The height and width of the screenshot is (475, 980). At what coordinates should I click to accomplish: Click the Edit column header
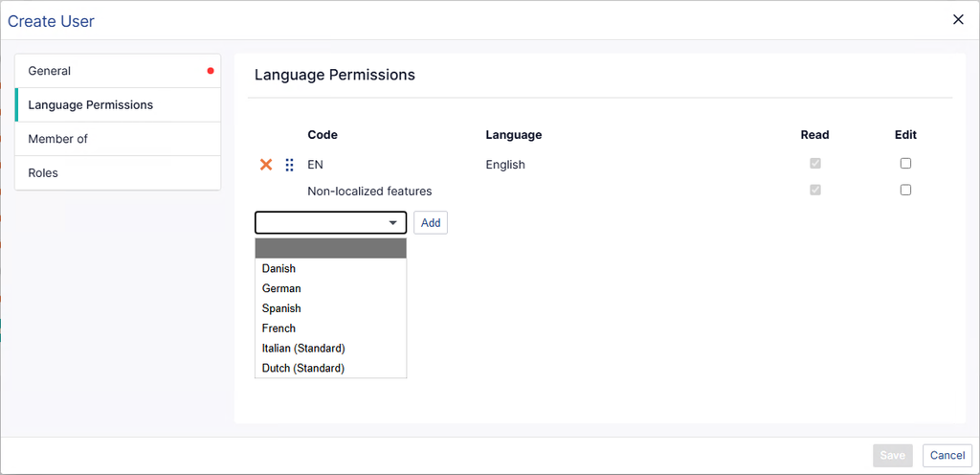coord(905,134)
